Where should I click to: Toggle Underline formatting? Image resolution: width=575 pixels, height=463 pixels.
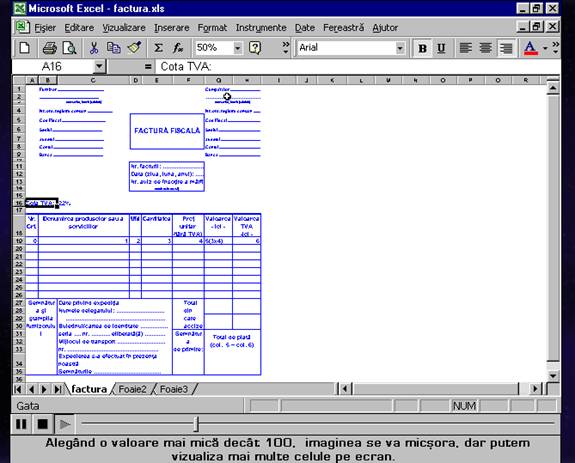pos(441,48)
